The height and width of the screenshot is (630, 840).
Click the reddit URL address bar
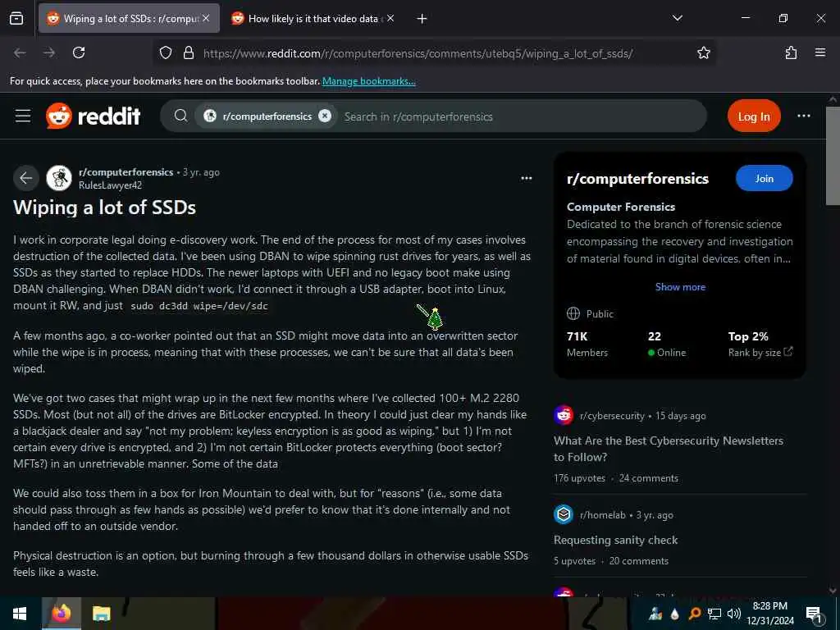click(x=418, y=53)
